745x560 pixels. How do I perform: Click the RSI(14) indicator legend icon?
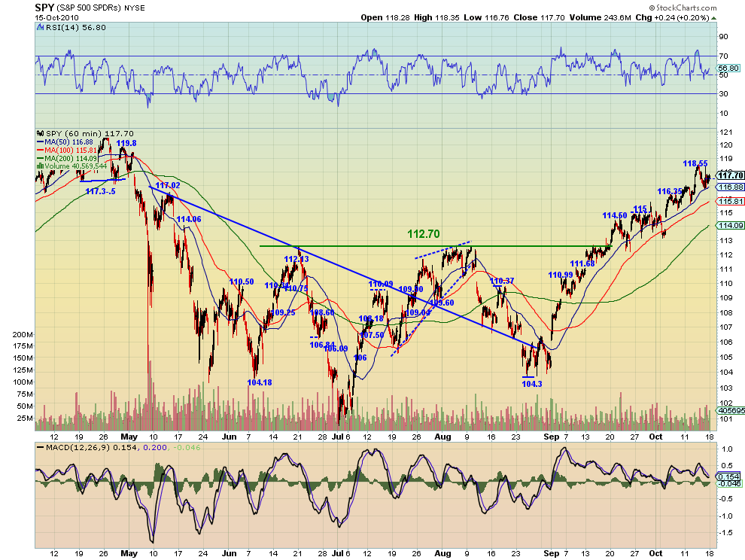[41, 28]
